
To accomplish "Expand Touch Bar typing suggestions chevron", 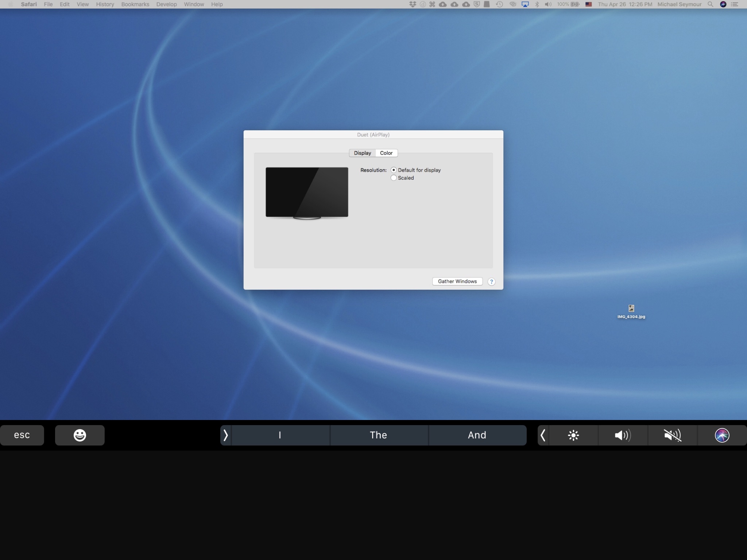I will (225, 435).
